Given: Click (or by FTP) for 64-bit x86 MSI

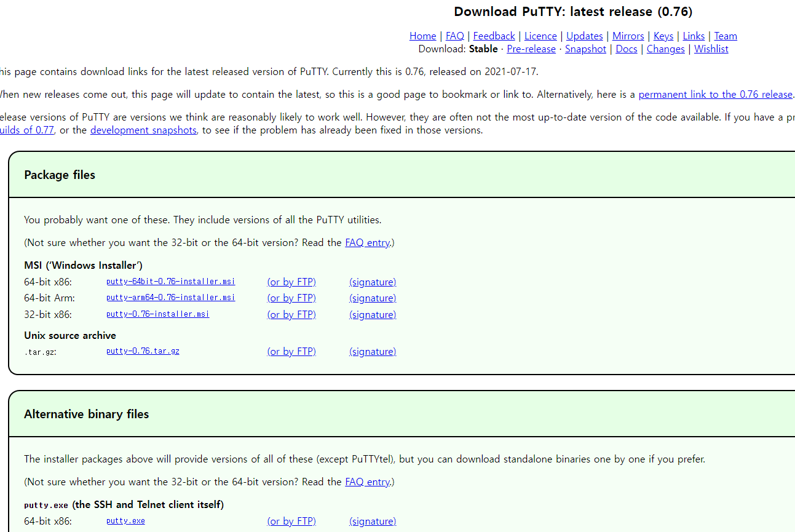Looking at the screenshot, I should (291, 282).
